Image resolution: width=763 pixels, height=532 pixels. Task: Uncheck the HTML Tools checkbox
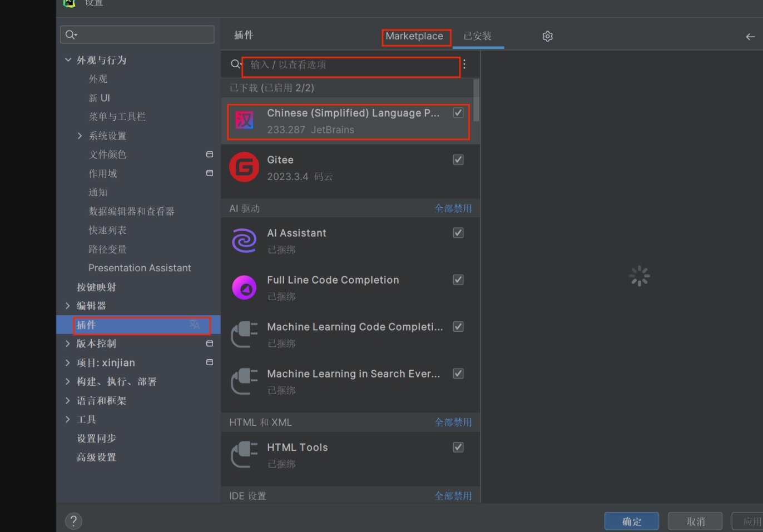tap(458, 447)
